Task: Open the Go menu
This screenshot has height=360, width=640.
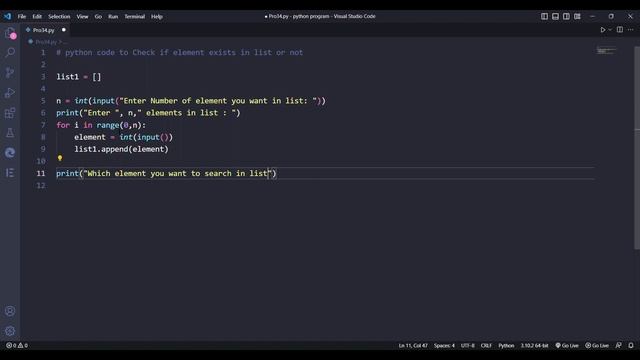Action: click(98, 17)
